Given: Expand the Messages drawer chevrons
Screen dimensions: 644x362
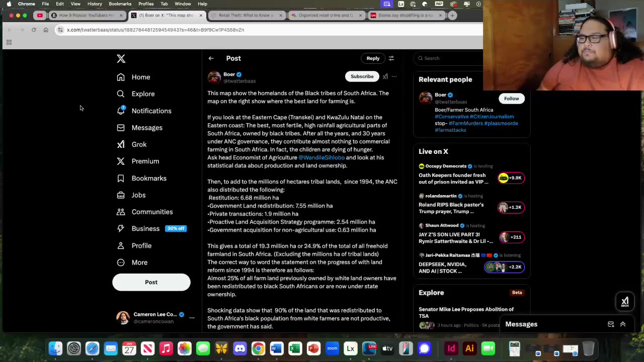Looking at the screenshot, I should [x=623, y=324].
